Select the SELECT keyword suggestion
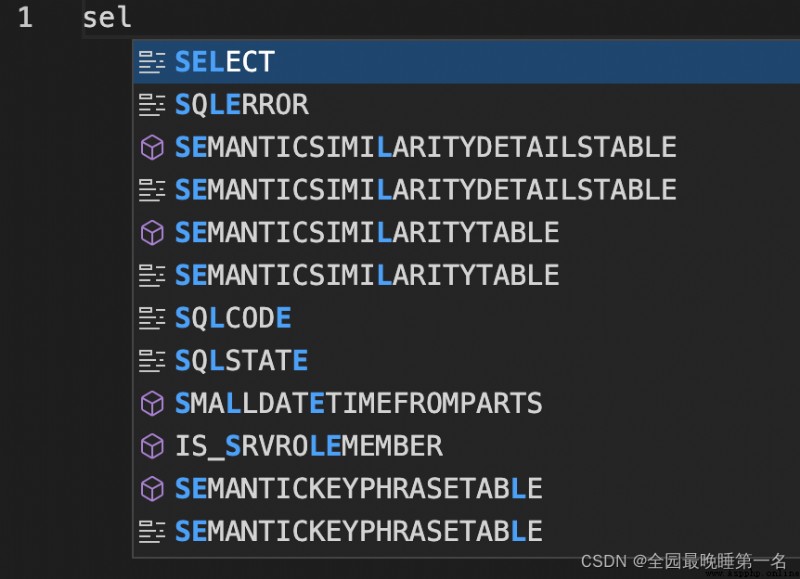The height and width of the screenshot is (579, 800). point(466,62)
